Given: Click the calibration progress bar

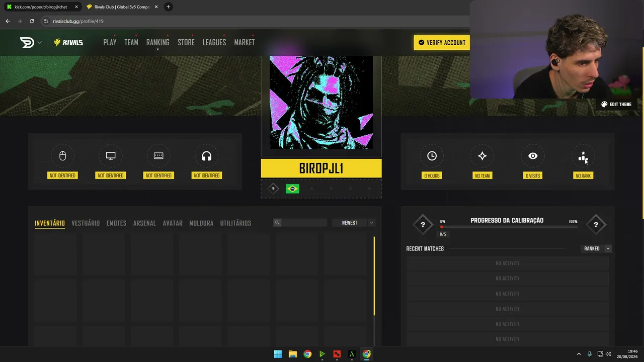Looking at the screenshot, I should click(x=509, y=227).
